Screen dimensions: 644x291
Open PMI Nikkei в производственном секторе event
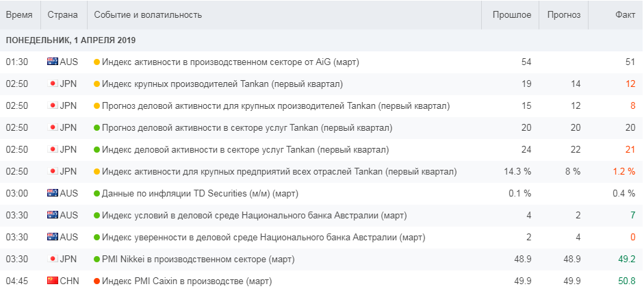(198, 260)
